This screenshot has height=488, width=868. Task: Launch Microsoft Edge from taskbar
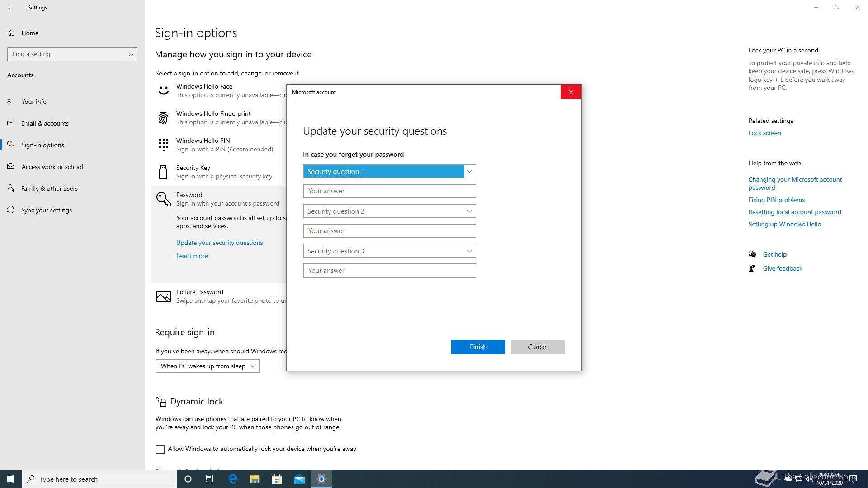pos(233,479)
